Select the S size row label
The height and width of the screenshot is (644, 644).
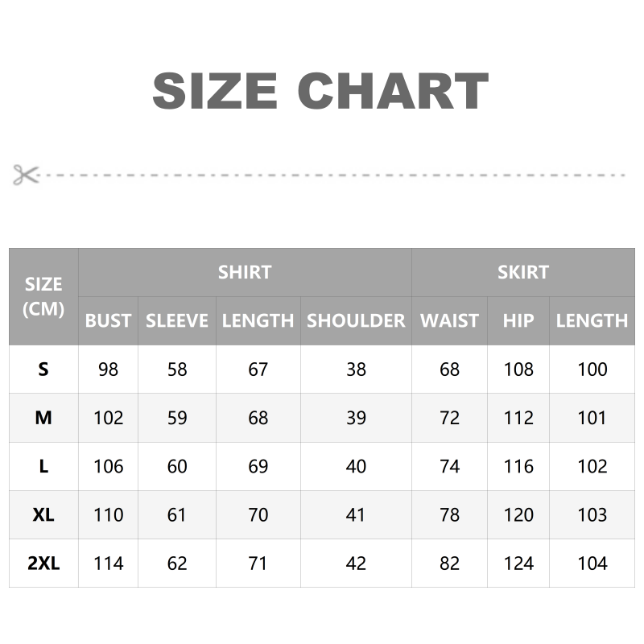pyautogui.click(x=43, y=369)
